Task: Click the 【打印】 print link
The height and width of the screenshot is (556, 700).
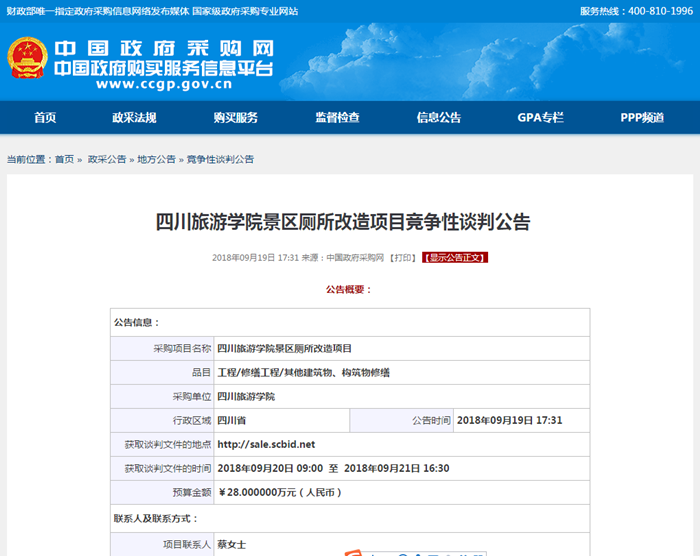Action: pos(403,258)
